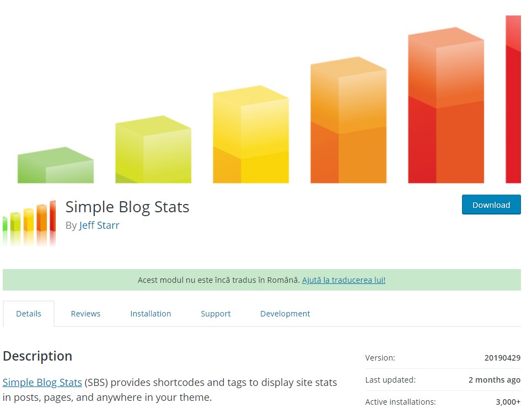Switch to the Reviews tab
Image resolution: width=532 pixels, height=408 pixels.
[85, 314]
